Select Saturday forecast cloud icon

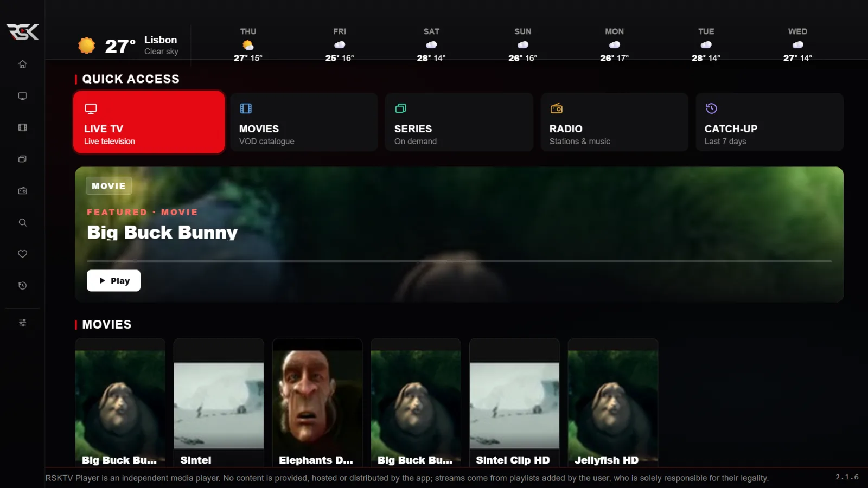pos(431,45)
